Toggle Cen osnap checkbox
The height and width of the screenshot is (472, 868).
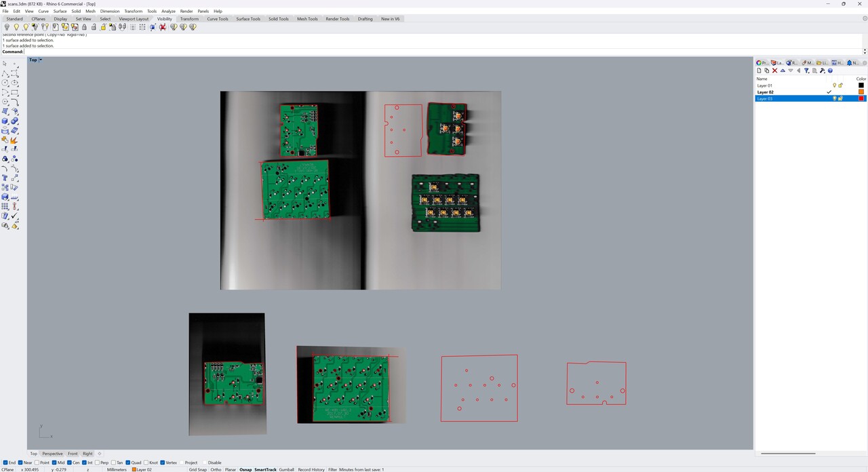click(70, 463)
